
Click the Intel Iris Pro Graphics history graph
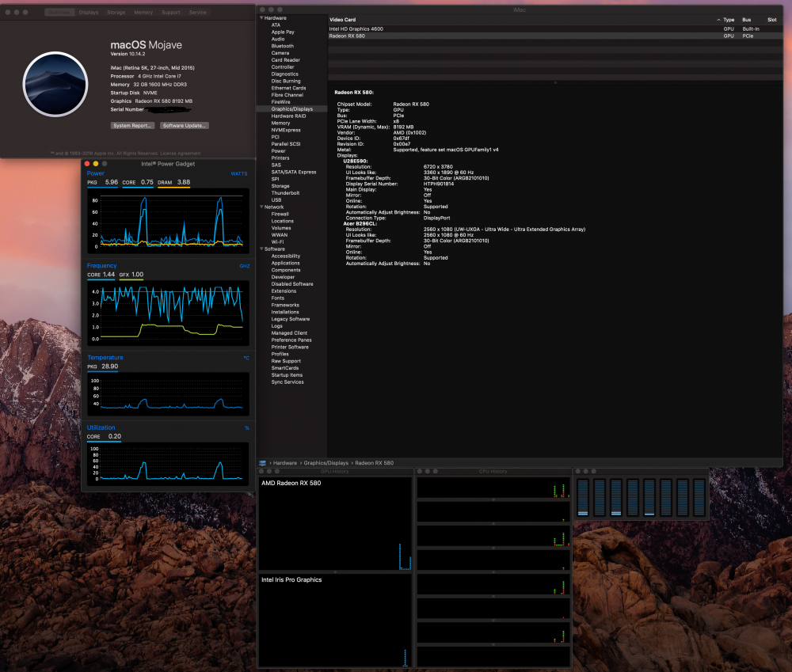point(335,621)
